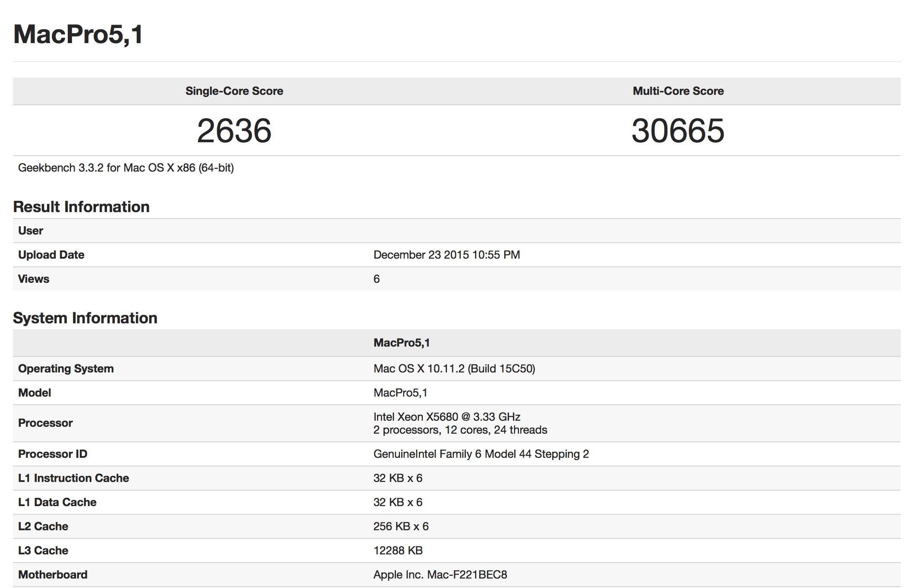The height and width of the screenshot is (588, 918).
Task: Click the single-core score value 2636
Action: click(x=234, y=131)
